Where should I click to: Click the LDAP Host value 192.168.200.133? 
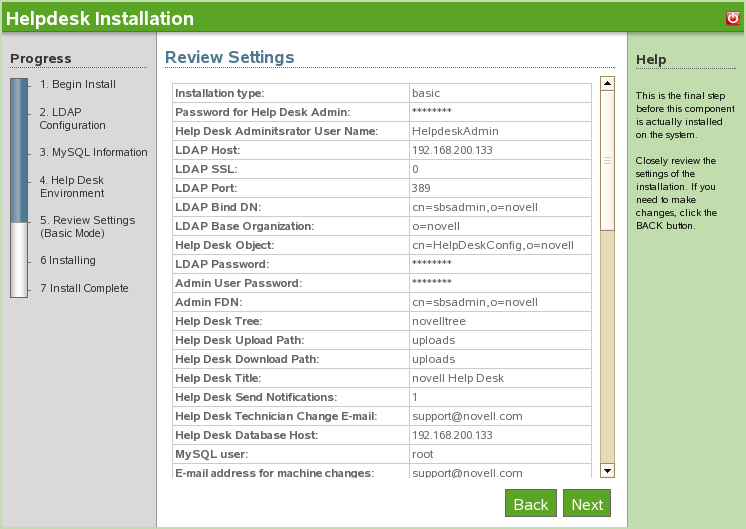click(x=451, y=150)
